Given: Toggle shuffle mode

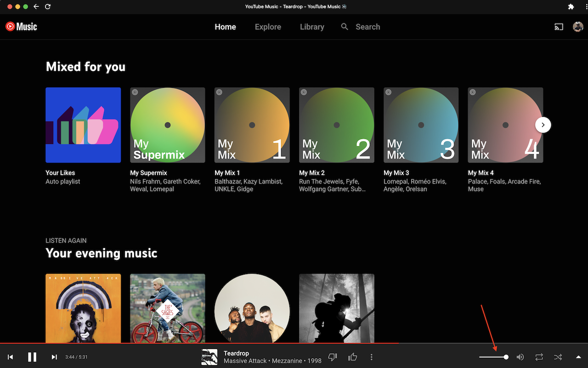Looking at the screenshot, I should point(558,357).
